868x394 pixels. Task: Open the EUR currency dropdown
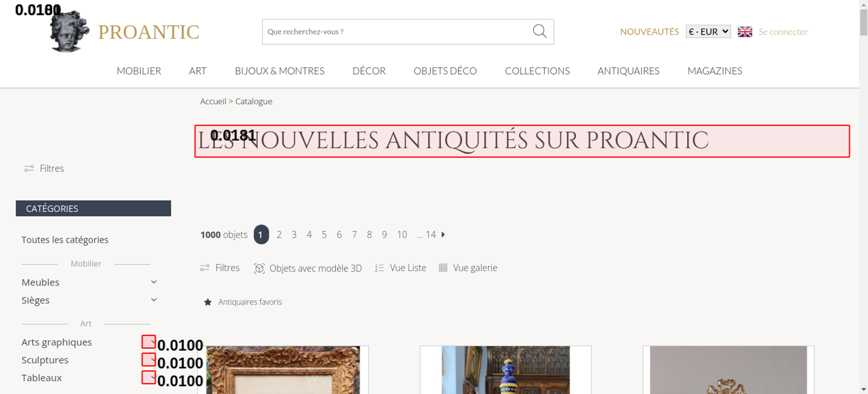click(x=708, y=32)
